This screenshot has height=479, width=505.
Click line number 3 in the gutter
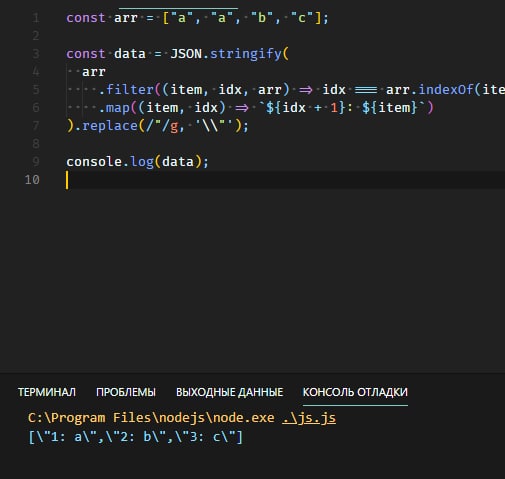36,54
